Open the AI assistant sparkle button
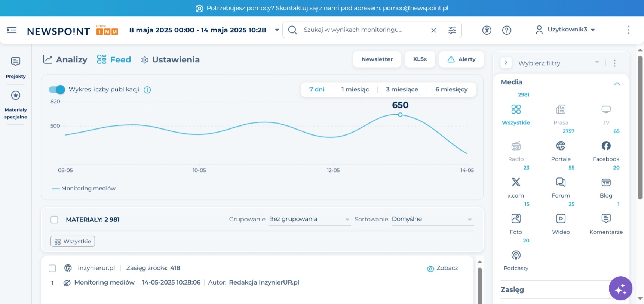The height and width of the screenshot is (304, 644). coord(620,288)
